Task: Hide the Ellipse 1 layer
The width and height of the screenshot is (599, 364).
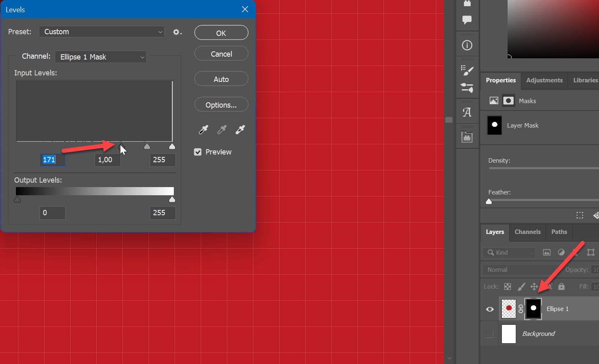Action: [489, 309]
